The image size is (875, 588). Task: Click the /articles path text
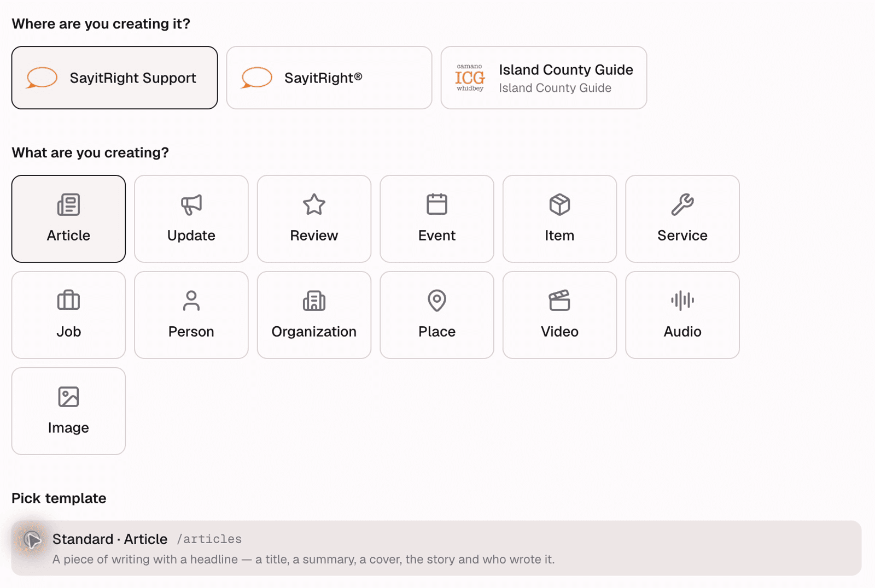(x=209, y=539)
